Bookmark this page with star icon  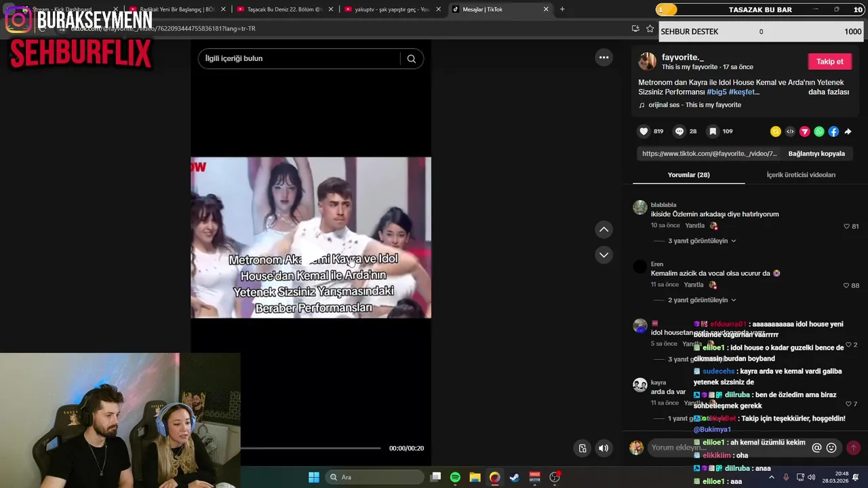[650, 28]
